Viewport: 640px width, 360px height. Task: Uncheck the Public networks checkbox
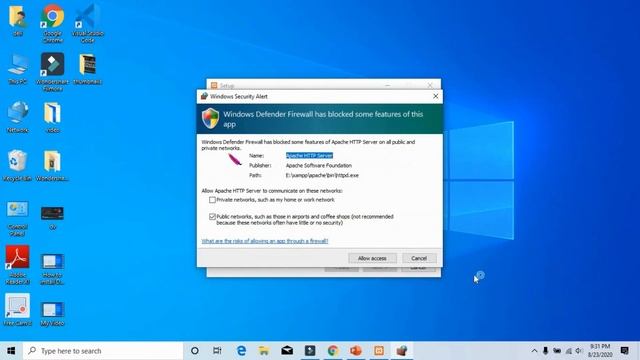point(212,217)
